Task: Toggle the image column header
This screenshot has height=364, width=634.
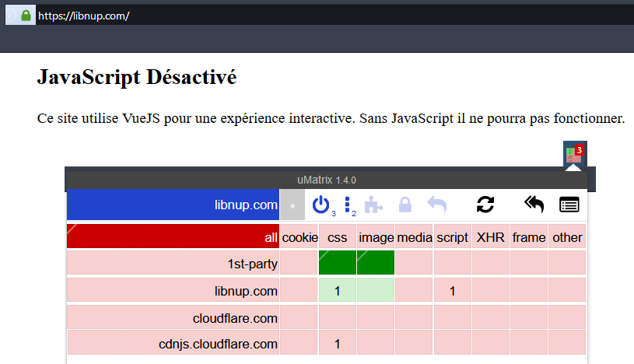Action: tap(376, 236)
